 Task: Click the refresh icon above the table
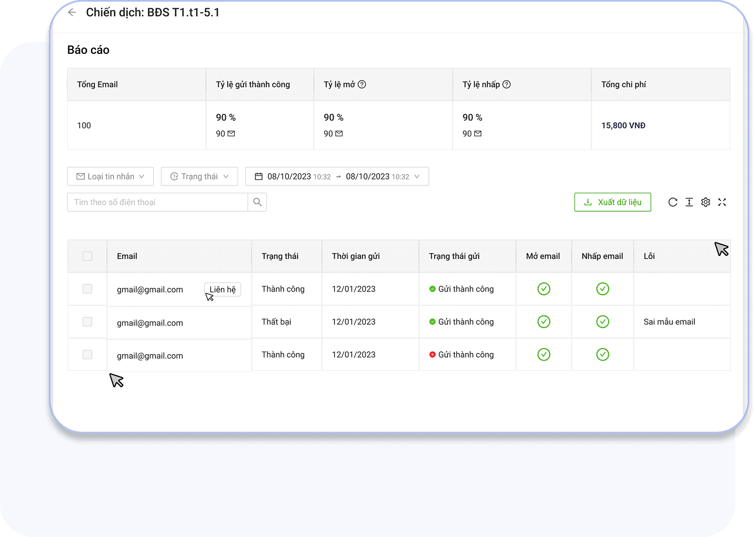[673, 202]
